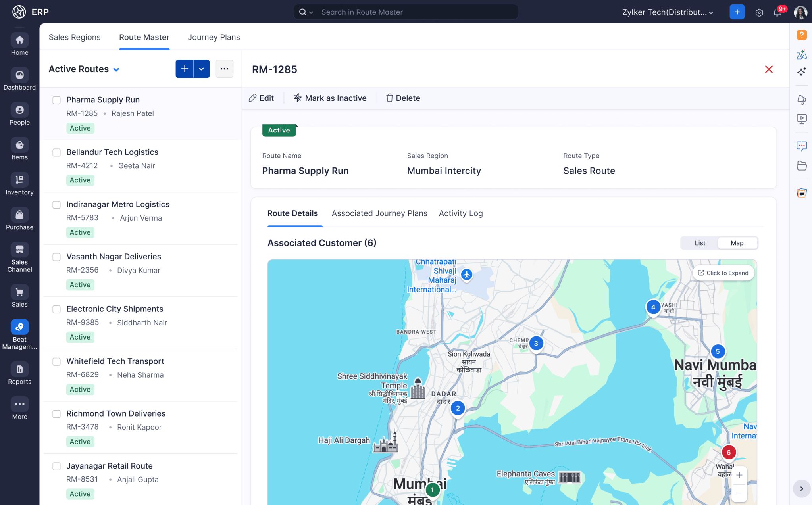Open the Reports module

tap(19, 372)
